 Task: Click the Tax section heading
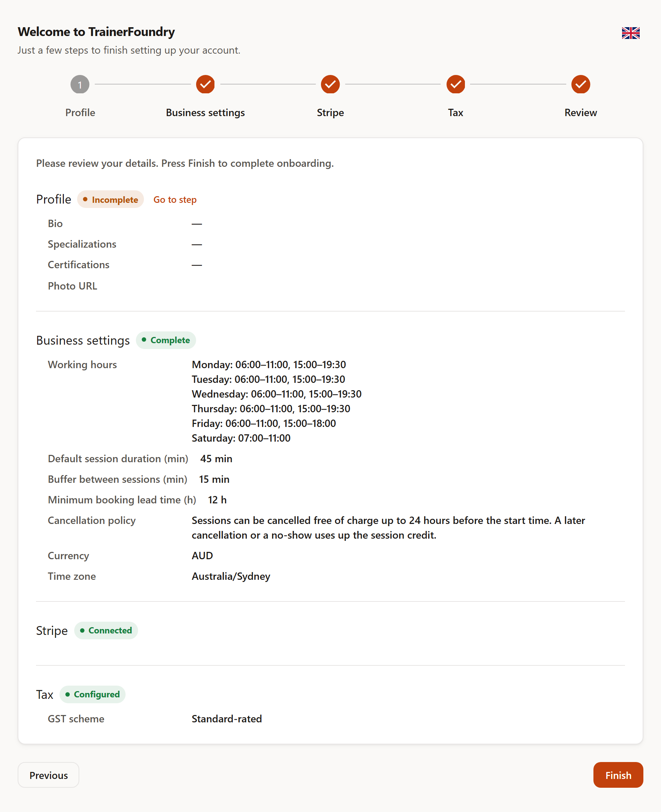point(44,694)
